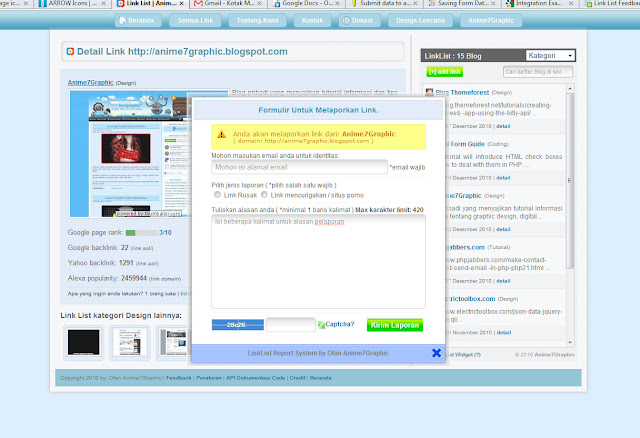The width and height of the screenshot is (640, 438).
Task: Open the second Design category thumbnail
Action: tap(130, 342)
